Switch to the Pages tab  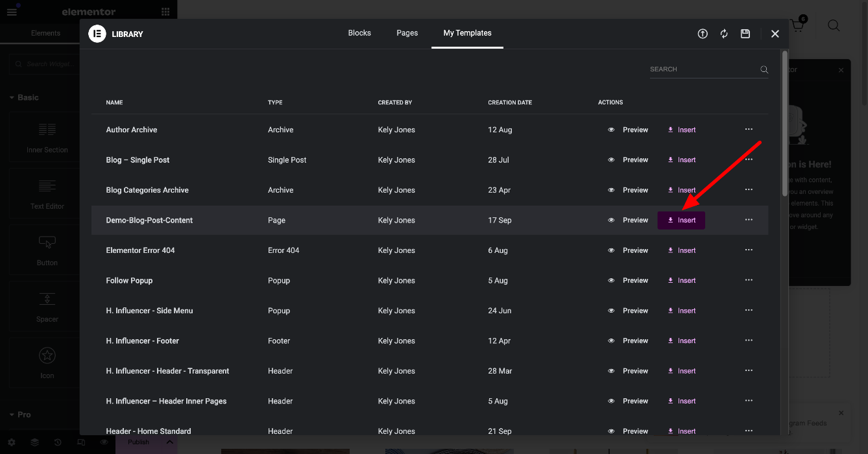tap(407, 33)
